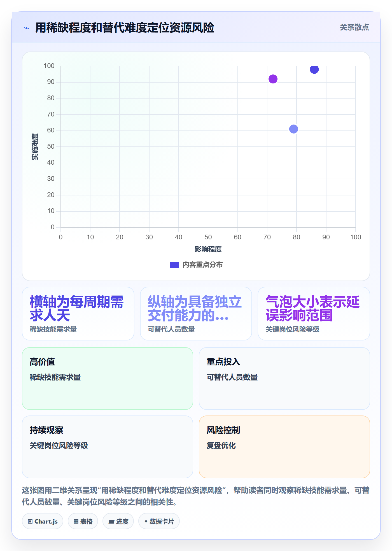Click 可替代人员数量 under the second stat card

tap(171, 329)
